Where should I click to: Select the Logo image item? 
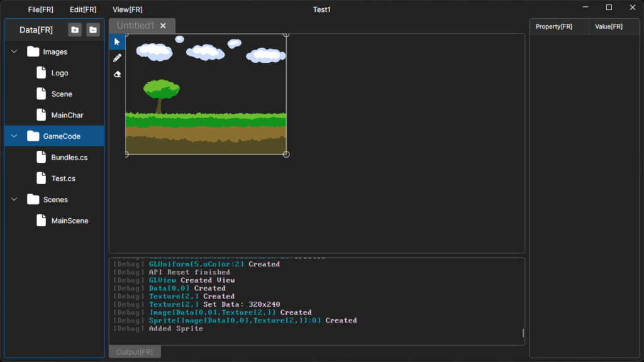(60, 74)
